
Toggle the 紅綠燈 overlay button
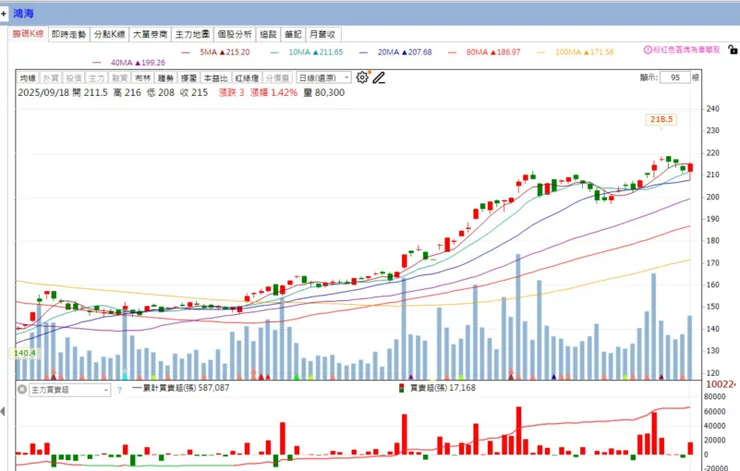(247, 78)
